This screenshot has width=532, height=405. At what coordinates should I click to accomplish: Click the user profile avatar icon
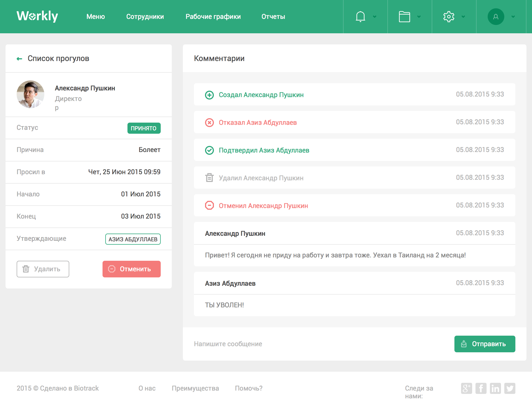pyautogui.click(x=496, y=16)
